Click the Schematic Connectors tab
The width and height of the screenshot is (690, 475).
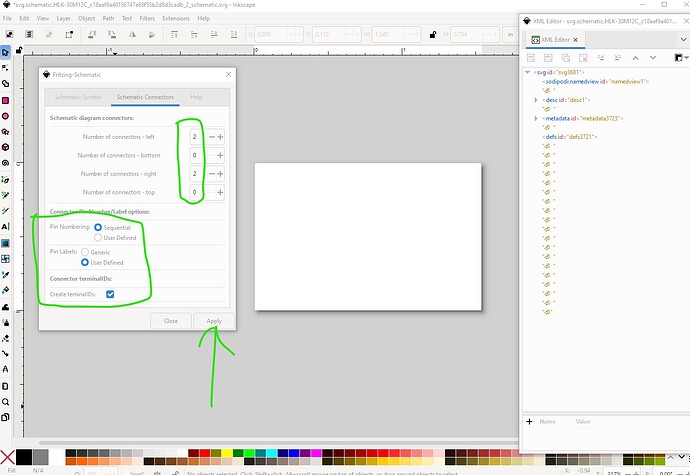[x=145, y=97]
